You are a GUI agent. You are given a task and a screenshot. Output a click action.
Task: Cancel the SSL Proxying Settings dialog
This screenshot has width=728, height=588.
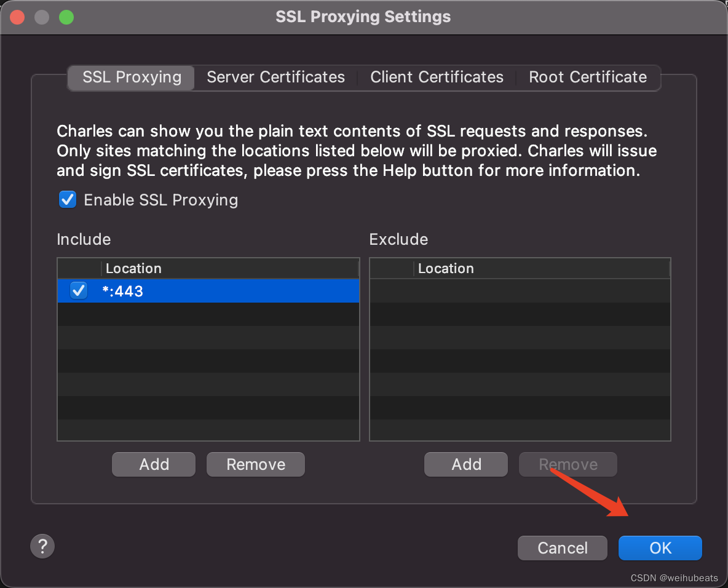click(562, 548)
